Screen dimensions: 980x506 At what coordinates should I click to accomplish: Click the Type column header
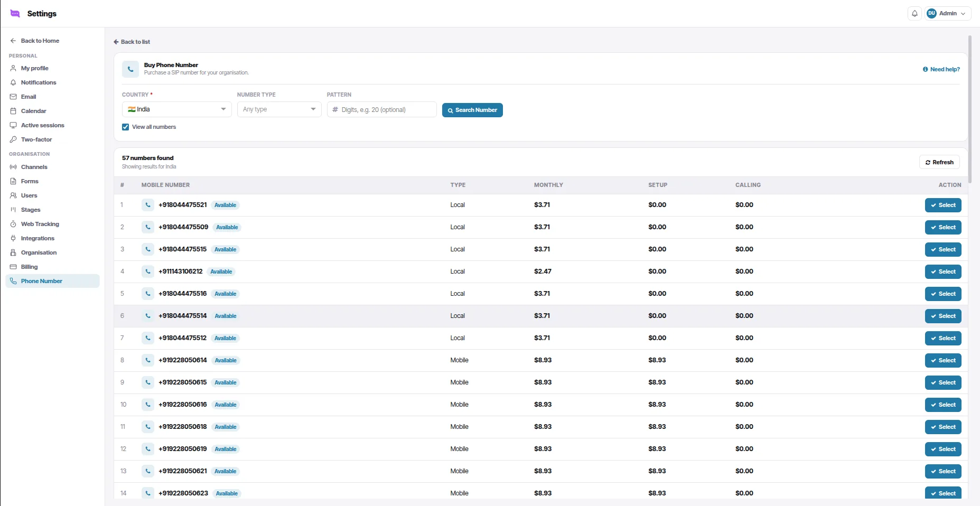tap(458, 185)
